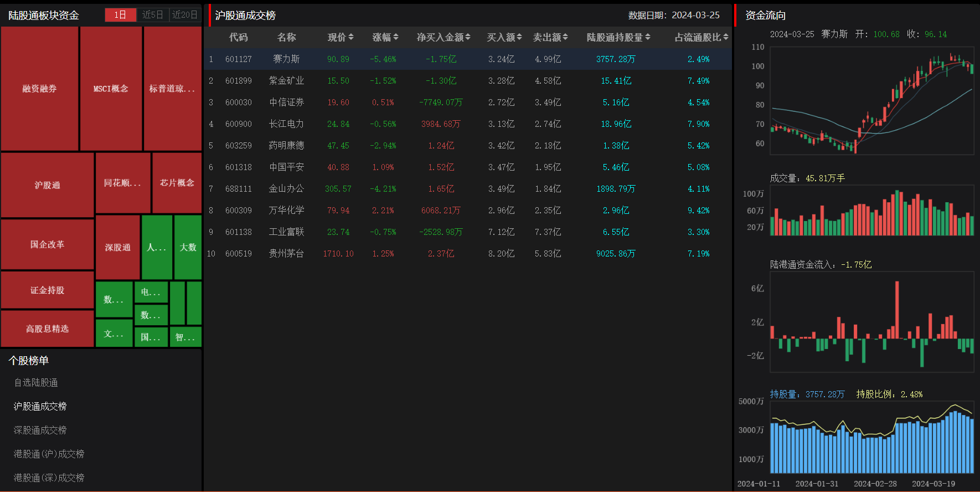980x492 pixels.
Task: Click the 陆港通资金流入 bar chart
Action: (x=872, y=321)
